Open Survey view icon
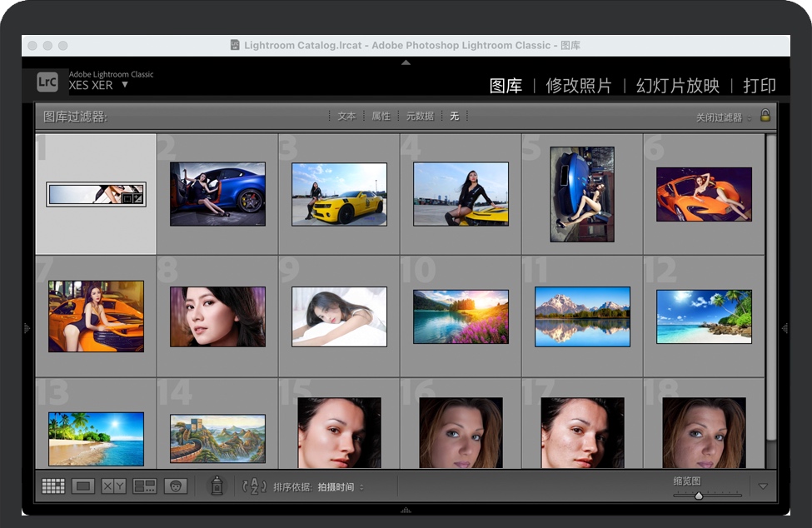This screenshot has width=812, height=528. pyautogui.click(x=145, y=486)
